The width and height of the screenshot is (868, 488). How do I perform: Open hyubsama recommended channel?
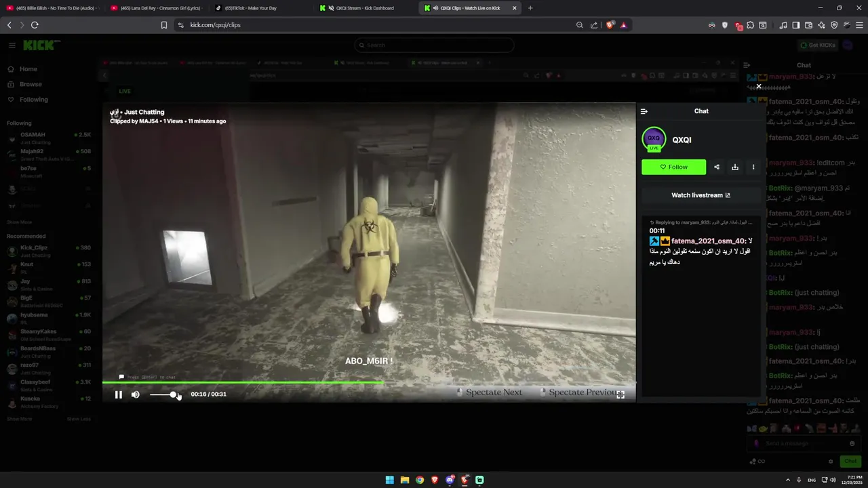point(49,319)
